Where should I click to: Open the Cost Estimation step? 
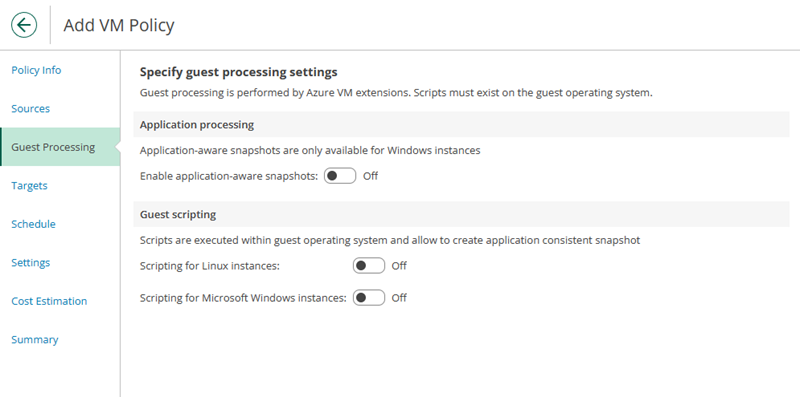coord(49,301)
